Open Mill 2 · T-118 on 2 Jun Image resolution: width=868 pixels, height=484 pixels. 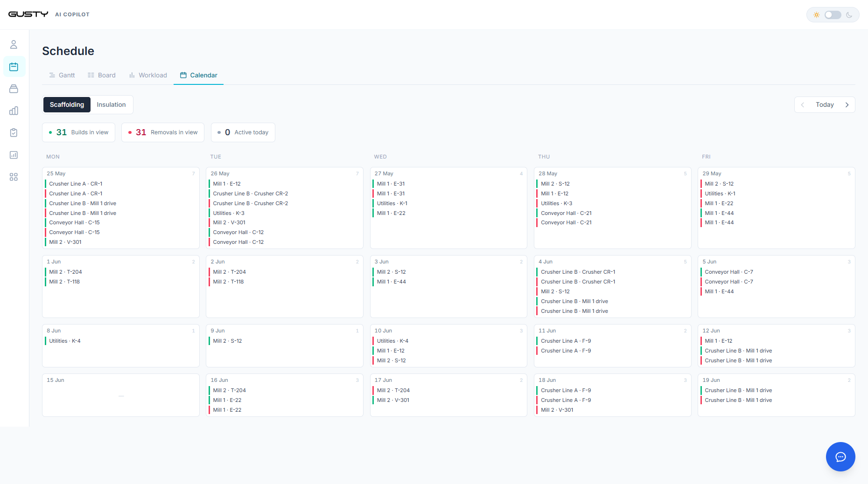point(285,282)
